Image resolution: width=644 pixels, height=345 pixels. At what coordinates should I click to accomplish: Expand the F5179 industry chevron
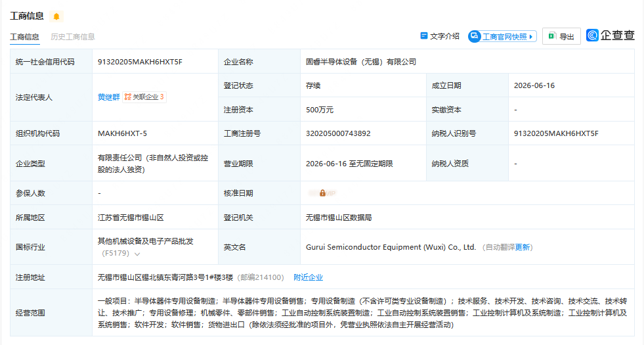137,254
